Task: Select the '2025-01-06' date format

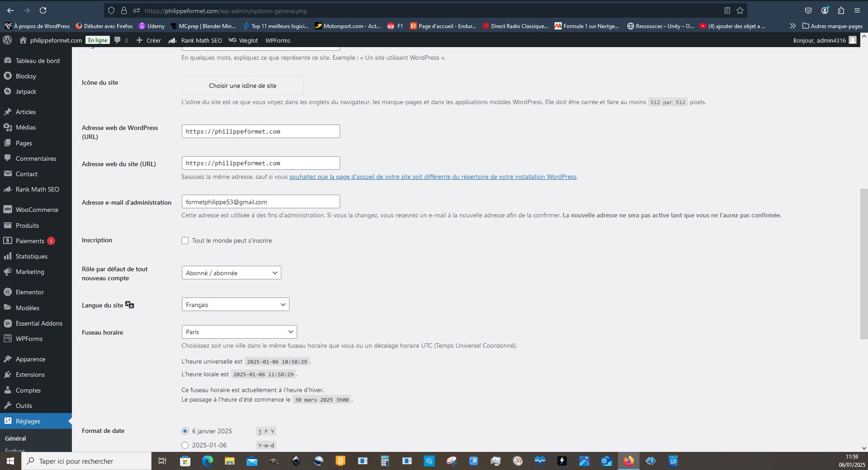Action: point(185,445)
